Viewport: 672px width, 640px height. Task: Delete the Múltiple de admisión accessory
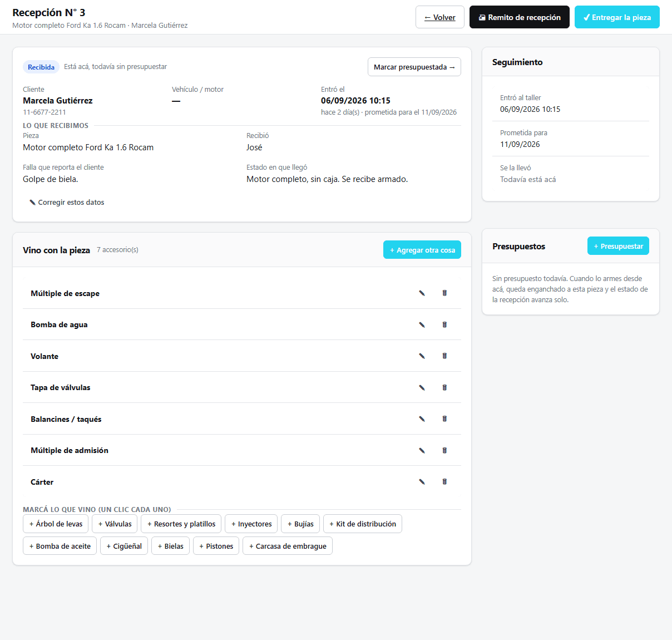(x=444, y=450)
